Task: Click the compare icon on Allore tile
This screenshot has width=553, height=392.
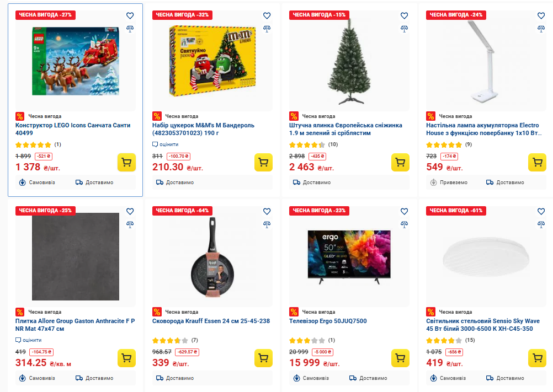Action: (x=130, y=224)
